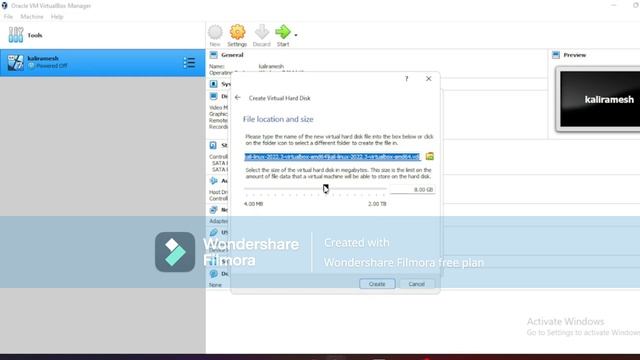The height and width of the screenshot is (360, 640).
Task: Click the Cancel button
Action: point(416,284)
